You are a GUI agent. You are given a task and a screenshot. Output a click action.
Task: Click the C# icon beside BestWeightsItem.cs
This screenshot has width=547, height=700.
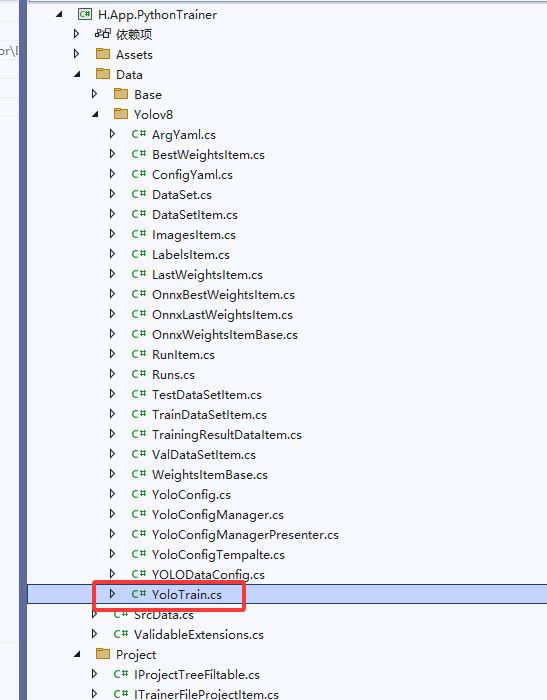click(139, 154)
